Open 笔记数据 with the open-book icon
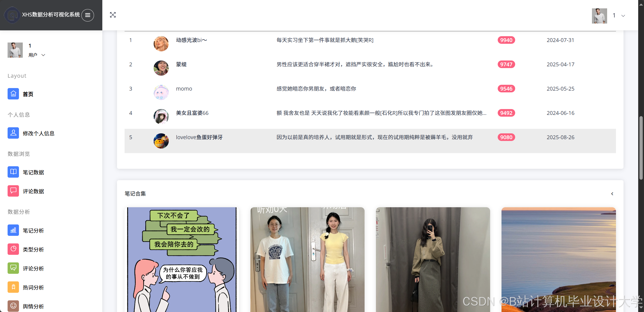The image size is (644, 312). click(x=13, y=172)
